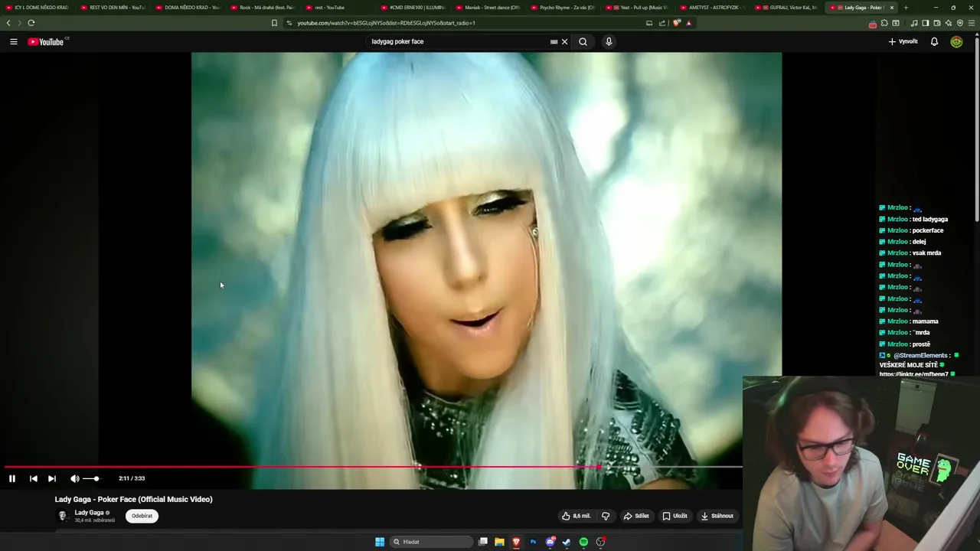Adjust the volume slider
This screenshot has height=551, width=980.
91,478
